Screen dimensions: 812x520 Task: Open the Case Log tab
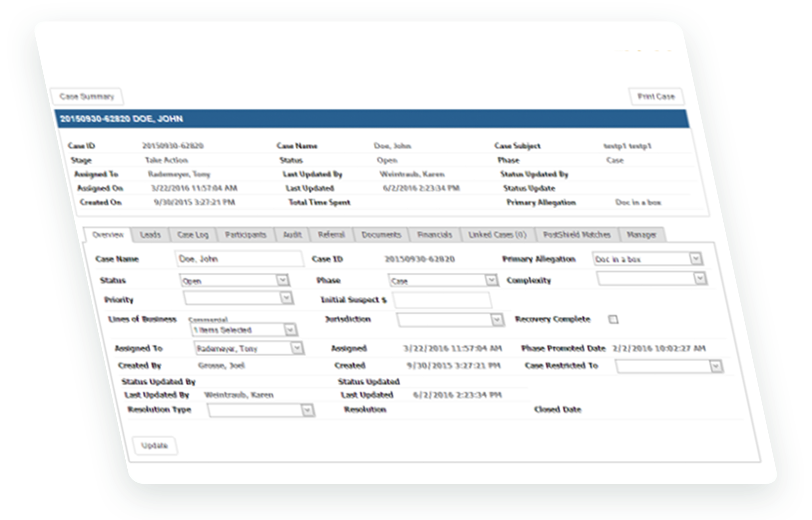[x=193, y=235]
